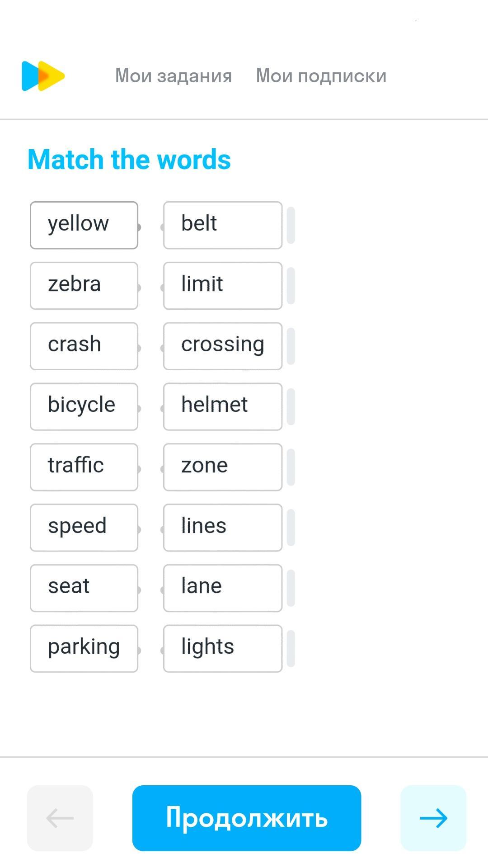This screenshot has height=868, width=488.
Task: Go forward with the right arrow button
Action: (x=433, y=818)
